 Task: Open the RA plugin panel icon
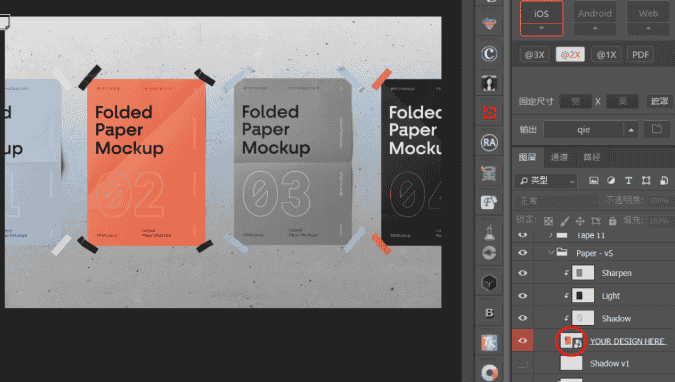[x=489, y=143]
